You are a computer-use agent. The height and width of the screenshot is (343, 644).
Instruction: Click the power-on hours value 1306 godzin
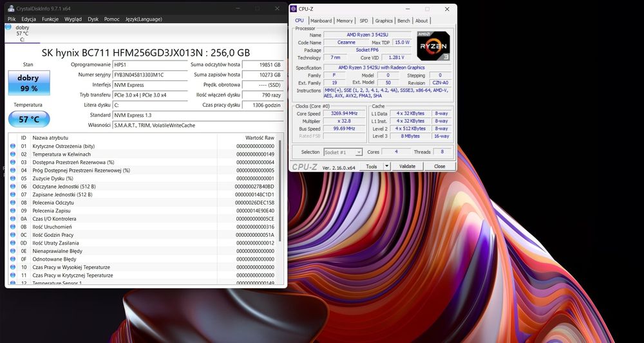263,105
